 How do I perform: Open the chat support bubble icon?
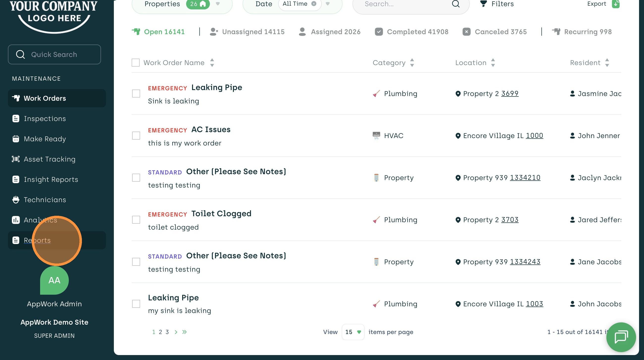tap(621, 337)
